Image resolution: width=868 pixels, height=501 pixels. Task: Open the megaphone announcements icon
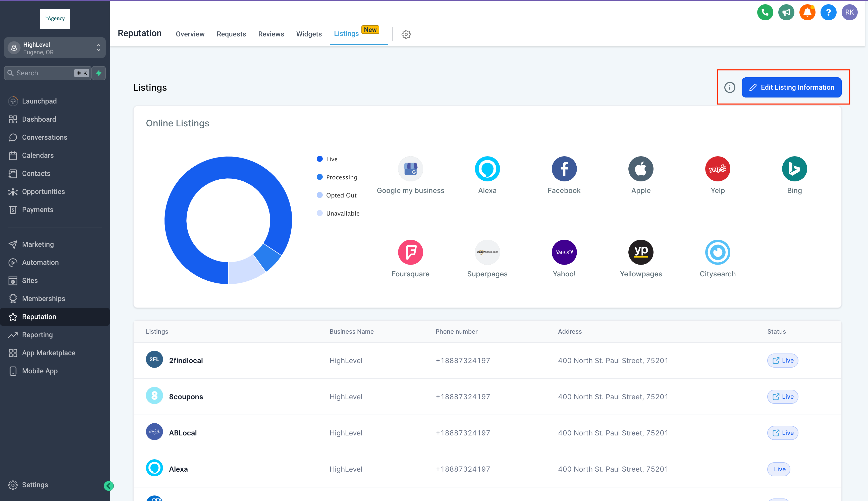coord(786,12)
